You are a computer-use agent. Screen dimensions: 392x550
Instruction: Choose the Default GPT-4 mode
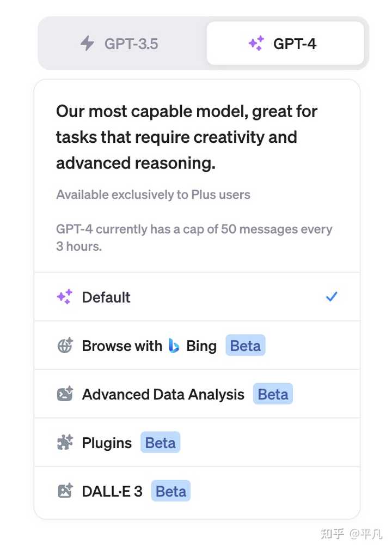[x=106, y=297]
